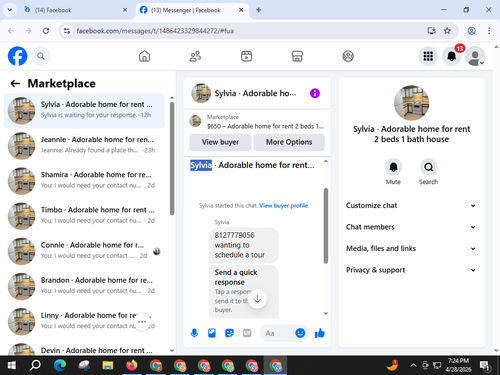
Task: Open the Windows Start menu
Action: [x=12, y=365]
